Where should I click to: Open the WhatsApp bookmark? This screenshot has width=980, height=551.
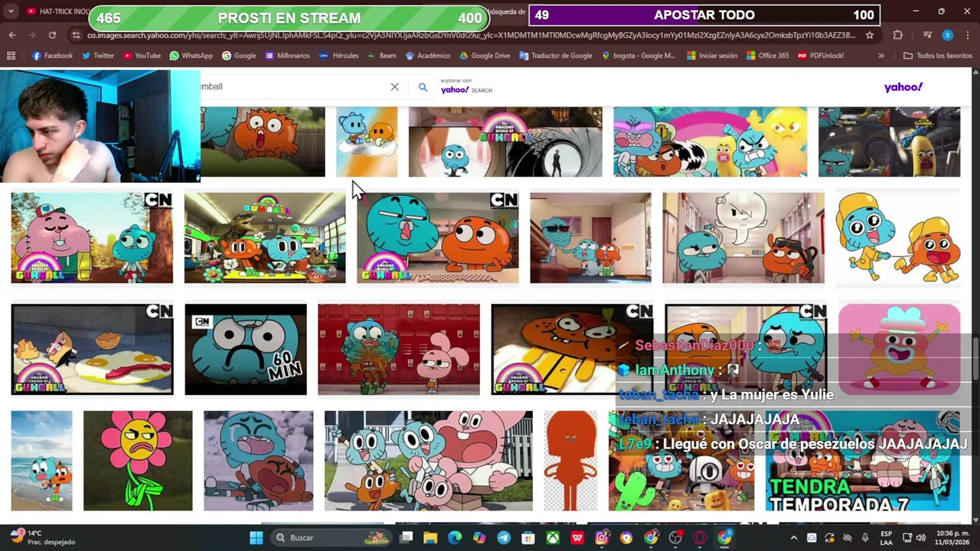[191, 56]
